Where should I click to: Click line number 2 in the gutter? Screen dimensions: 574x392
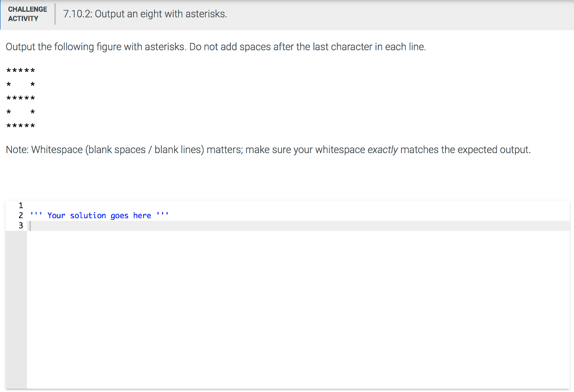20,215
